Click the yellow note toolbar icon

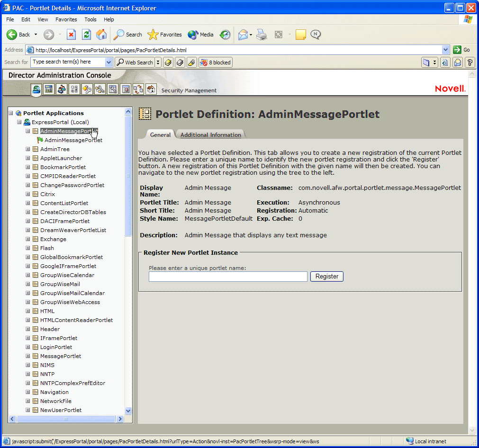[x=300, y=35]
